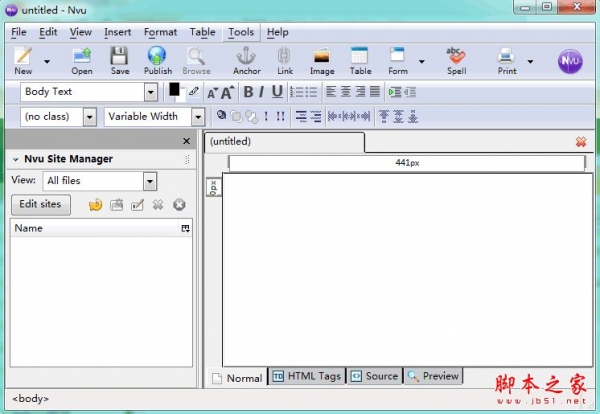Insert a Link with chain icon

click(x=285, y=60)
